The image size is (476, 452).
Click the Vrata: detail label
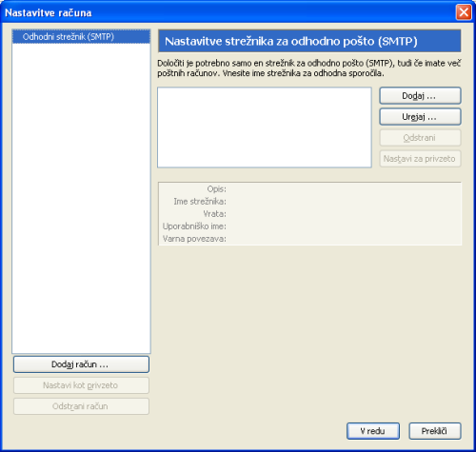coord(214,214)
